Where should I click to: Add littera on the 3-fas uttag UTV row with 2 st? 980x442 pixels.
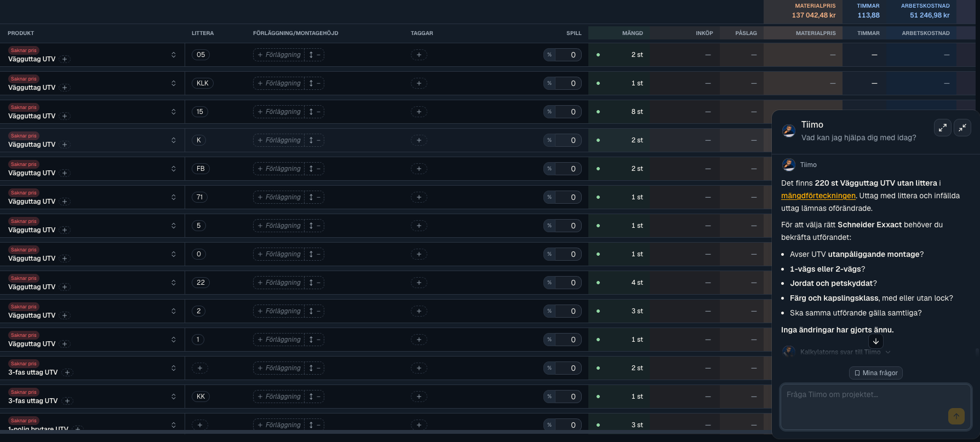coord(200,368)
